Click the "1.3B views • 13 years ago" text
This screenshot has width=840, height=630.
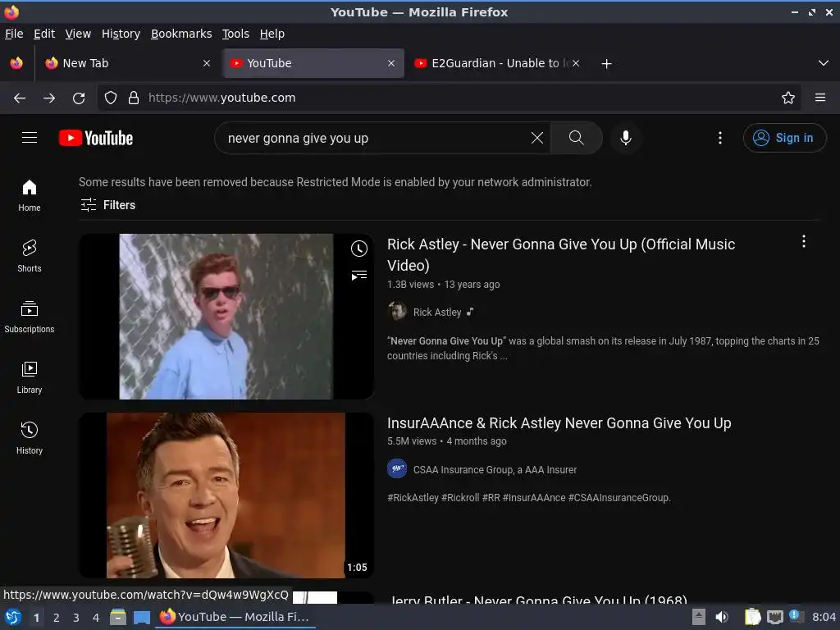(444, 285)
